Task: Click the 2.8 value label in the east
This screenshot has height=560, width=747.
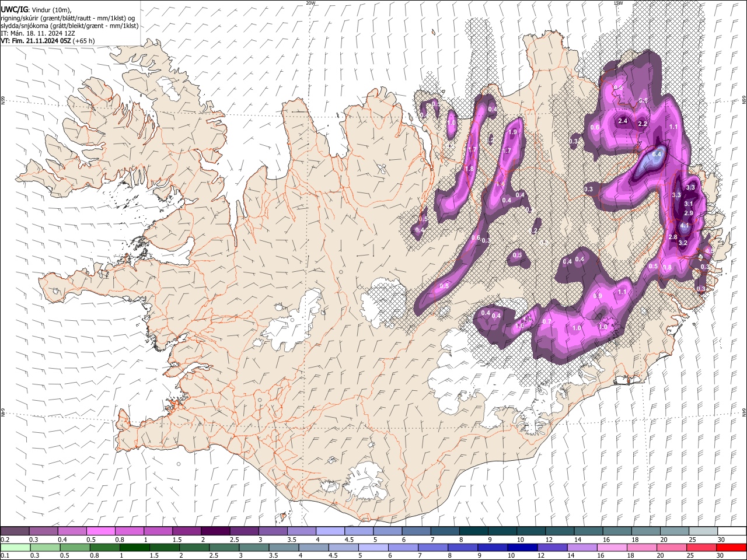Action: pos(673,237)
